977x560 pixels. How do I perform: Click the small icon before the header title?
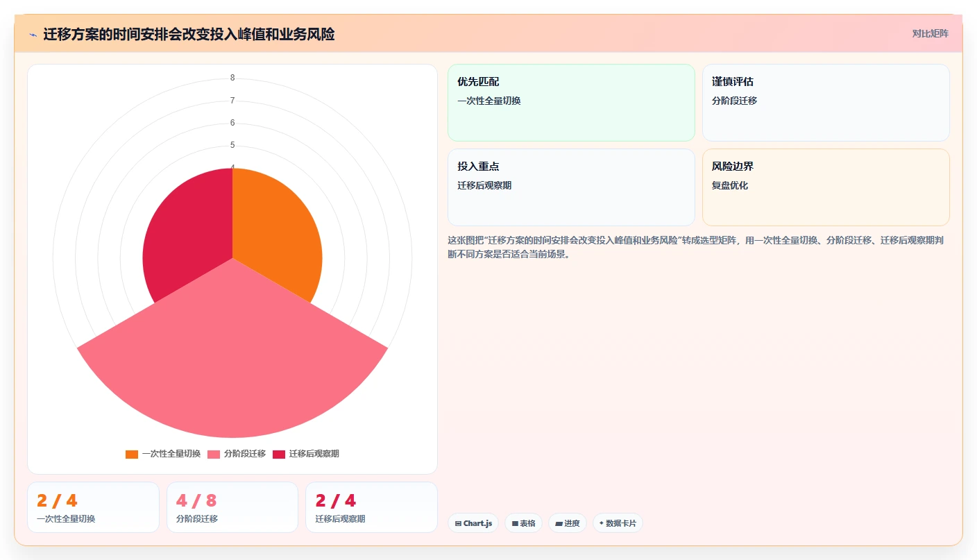click(33, 34)
